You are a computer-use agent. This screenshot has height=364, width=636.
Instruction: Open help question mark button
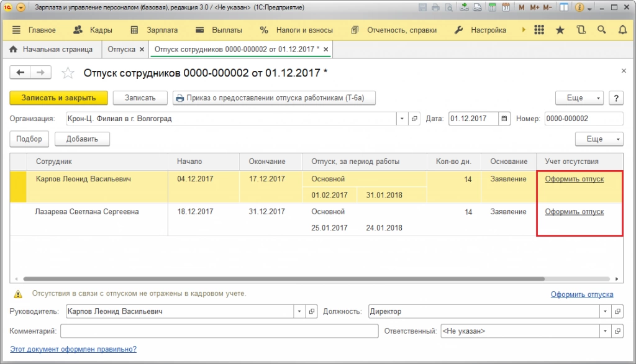tap(616, 98)
